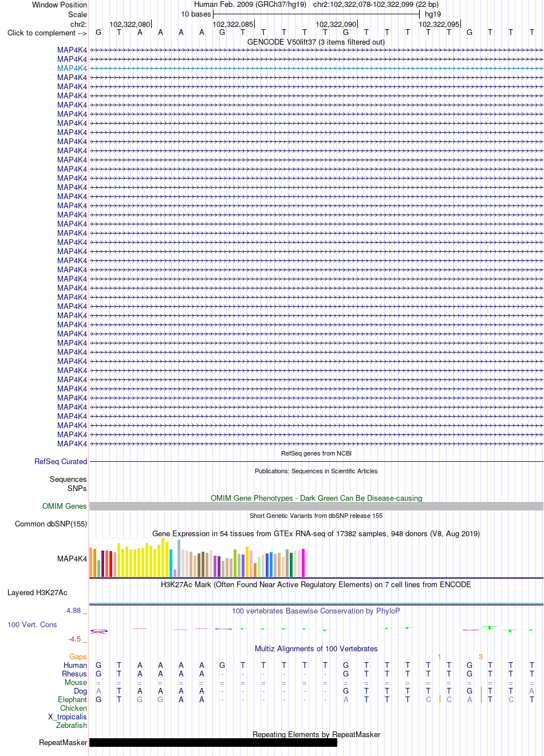
Task: Click the magenta bar ending the GTEx chart
Action: click(x=303, y=563)
